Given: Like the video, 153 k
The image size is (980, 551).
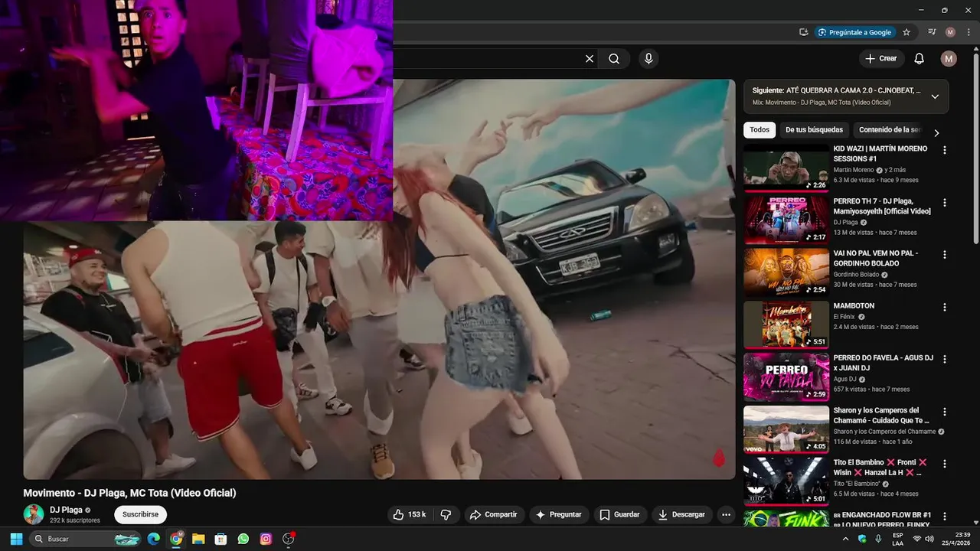Looking at the screenshot, I should point(410,515).
